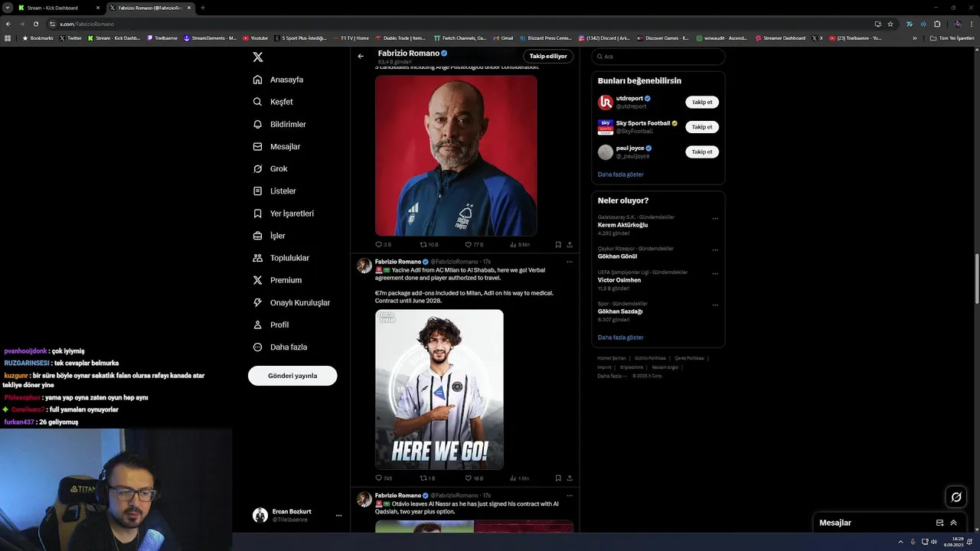Open the Youtube bookmark
Image resolution: width=980 pixels, height=551 pixels.
255,37
